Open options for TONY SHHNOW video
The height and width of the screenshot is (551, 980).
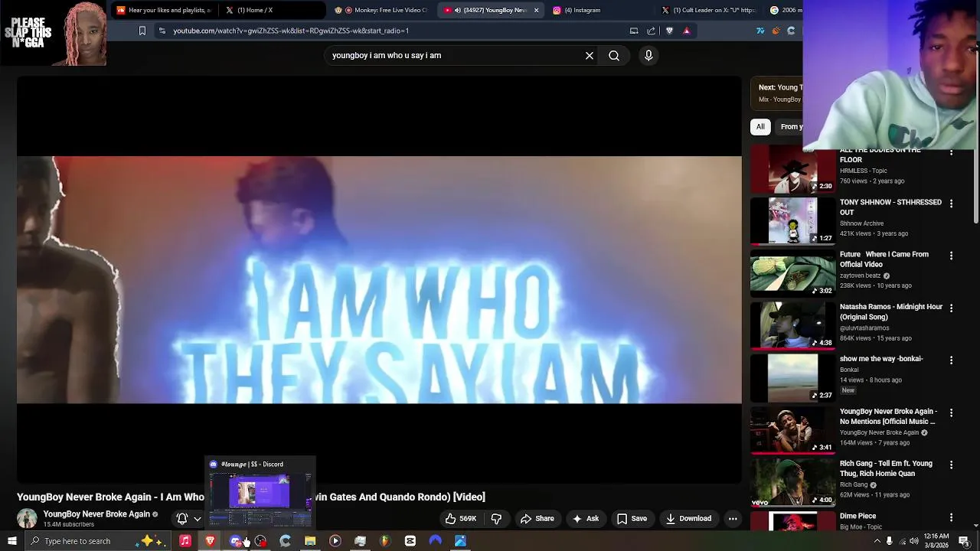pos(951,204)
